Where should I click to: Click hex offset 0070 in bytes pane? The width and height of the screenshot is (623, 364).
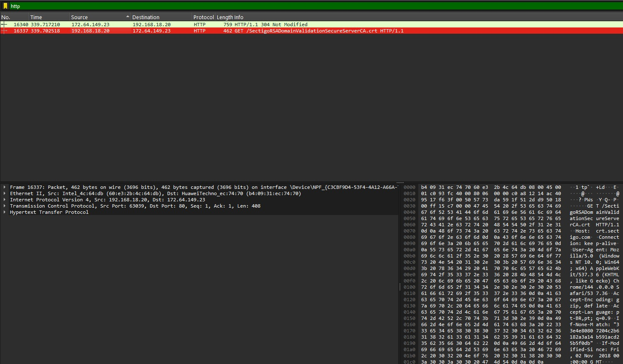pos(410,231)
